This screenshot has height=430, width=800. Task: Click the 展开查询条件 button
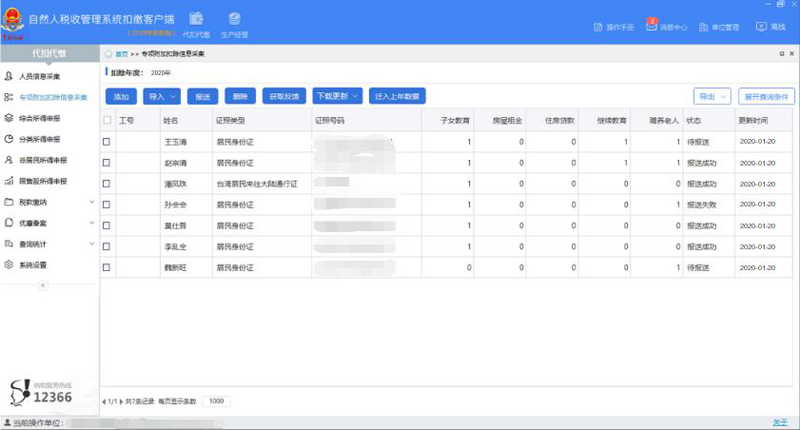point(766,97)
